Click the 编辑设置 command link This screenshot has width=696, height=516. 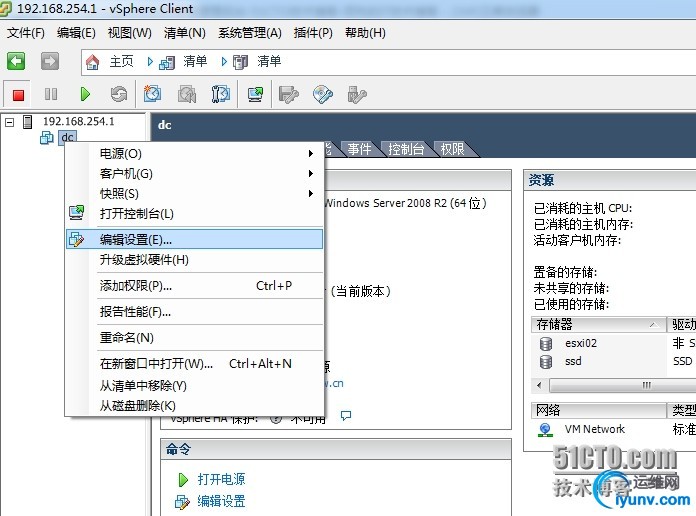pos(221,502)
